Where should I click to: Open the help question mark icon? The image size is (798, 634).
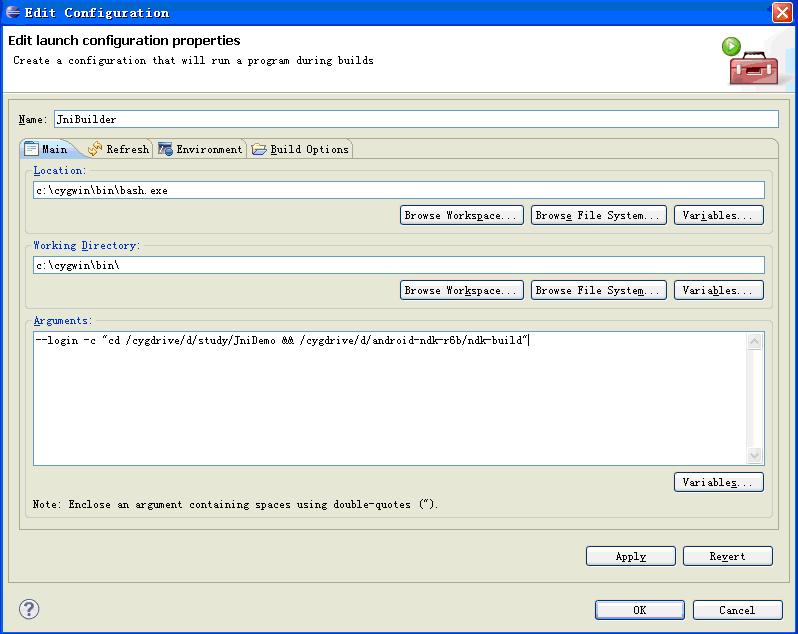29,609
